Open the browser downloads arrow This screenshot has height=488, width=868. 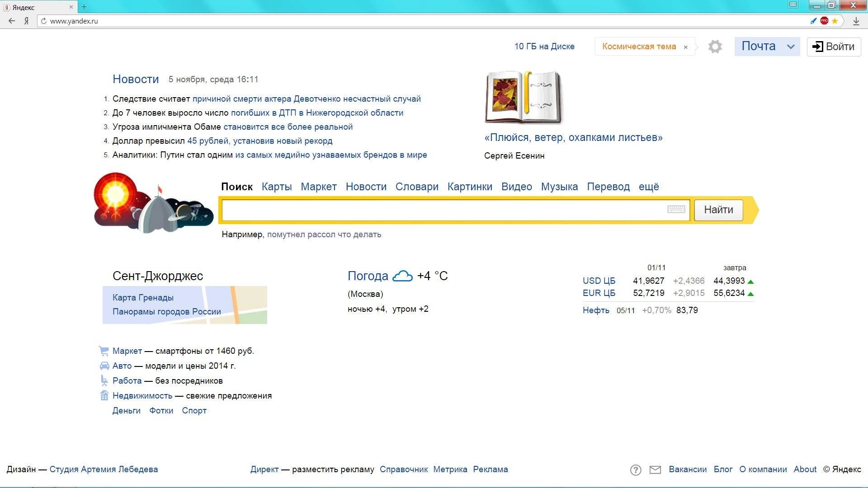(856, 21)
